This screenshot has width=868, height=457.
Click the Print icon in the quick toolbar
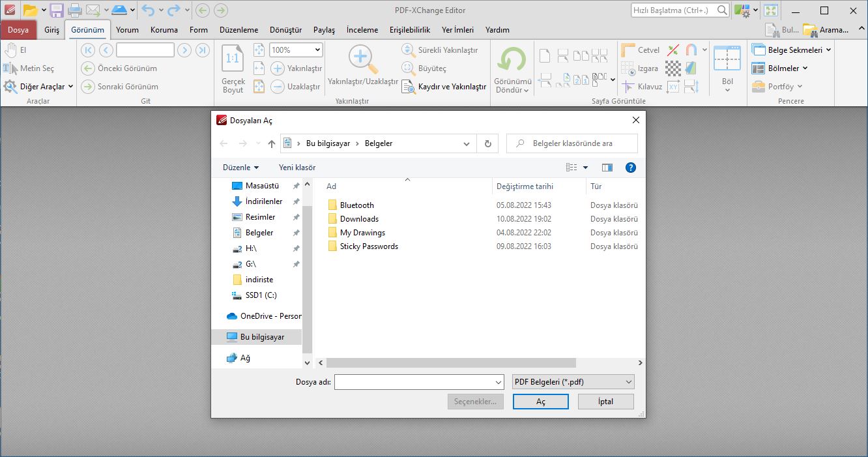pos(75,10)
